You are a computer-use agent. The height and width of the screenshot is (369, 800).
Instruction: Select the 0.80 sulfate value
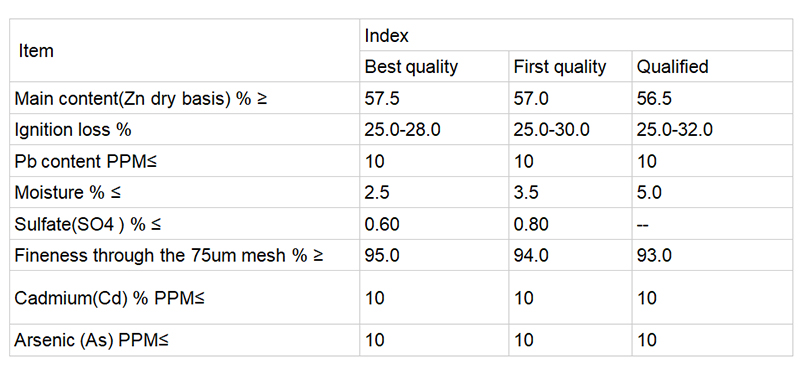(570, 224)
